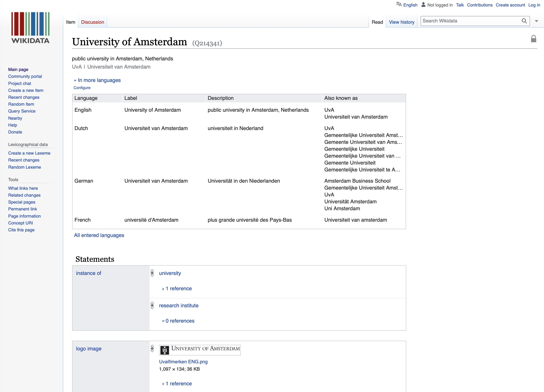Switch to the Discussion tab
Image resolution: width=544 pixels, height=392 pixels.
[93, 22]
